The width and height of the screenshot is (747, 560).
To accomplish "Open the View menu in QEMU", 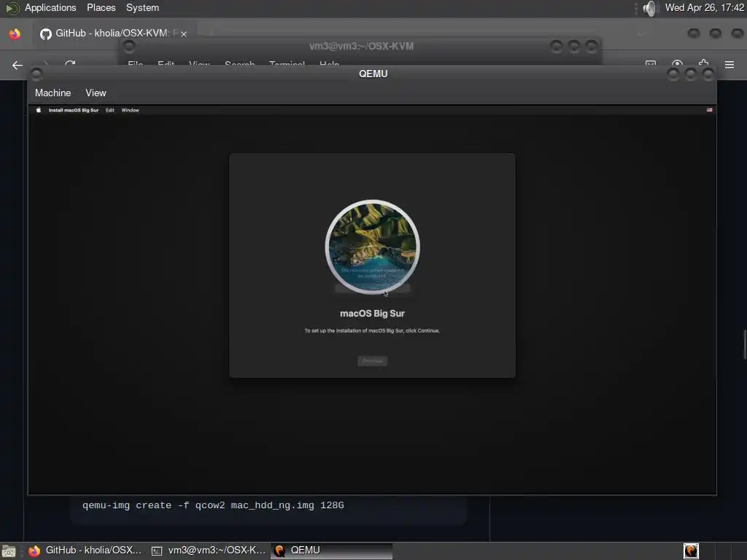I will 96,93.
